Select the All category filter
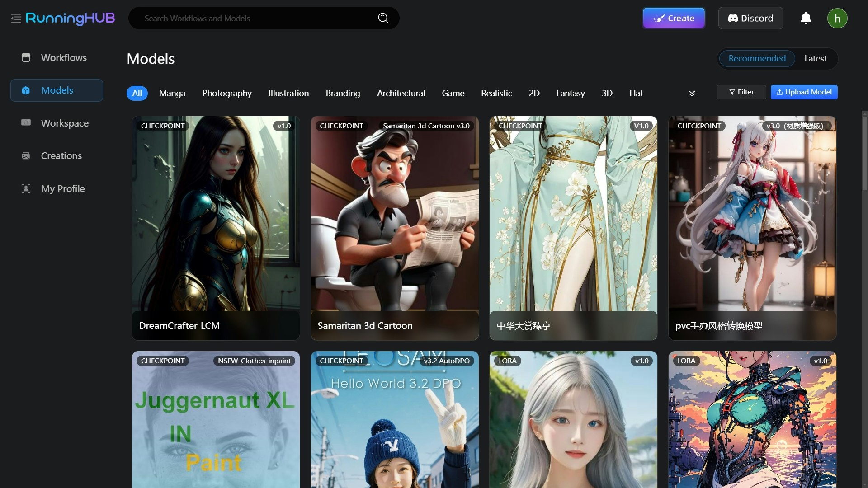Viewport: 868px width, 488px height. (x=137, y=94)
